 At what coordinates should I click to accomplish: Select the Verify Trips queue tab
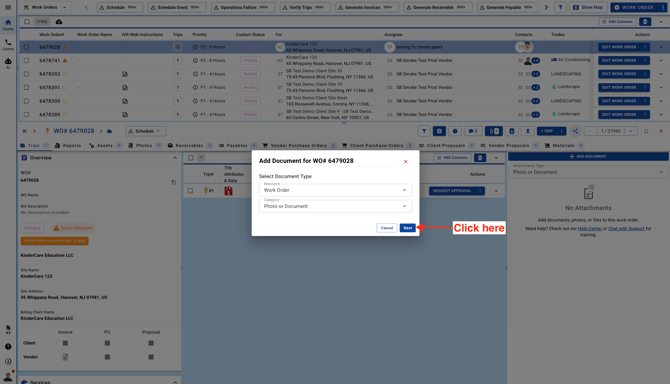click(x=305, y=7)
